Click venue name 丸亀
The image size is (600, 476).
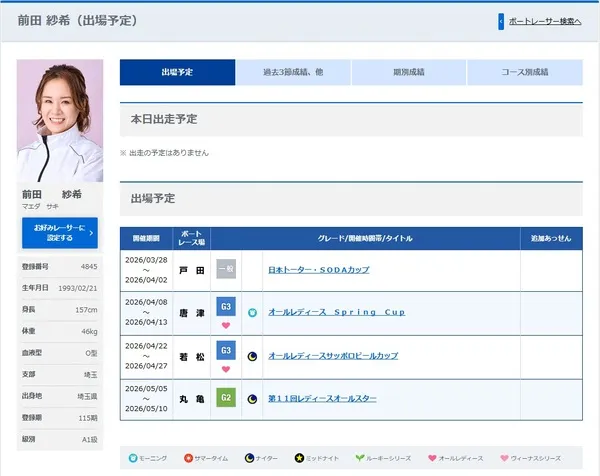(192, 399)
